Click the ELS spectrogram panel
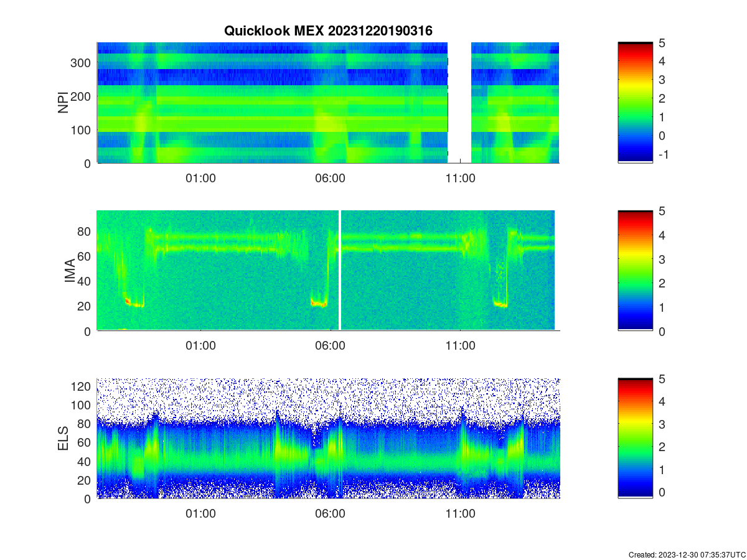Image resolution: width=747 pixels, height=560 pixels. [328, 439]
